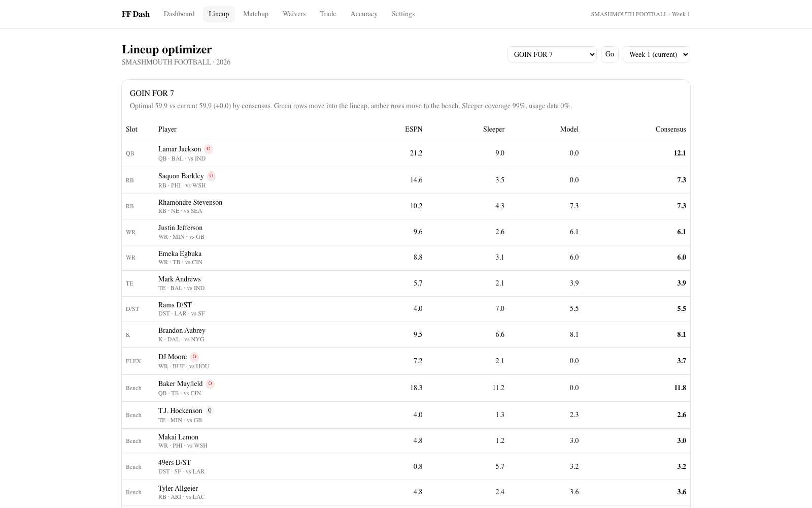812x508 pixels.
Task: Click the Model column header
Action: [x=569, y=130]
